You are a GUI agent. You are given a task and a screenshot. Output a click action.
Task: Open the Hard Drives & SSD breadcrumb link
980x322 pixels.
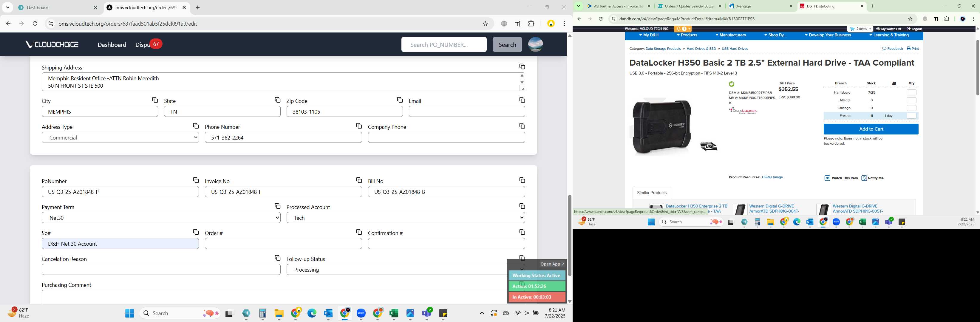coord(701,49)
